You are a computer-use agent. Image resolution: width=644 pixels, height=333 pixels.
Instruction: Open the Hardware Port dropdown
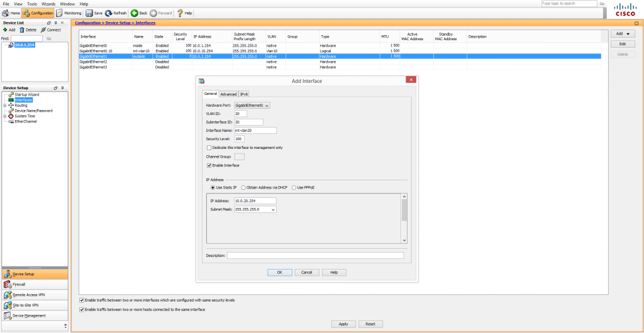click(x=252, y=106)
